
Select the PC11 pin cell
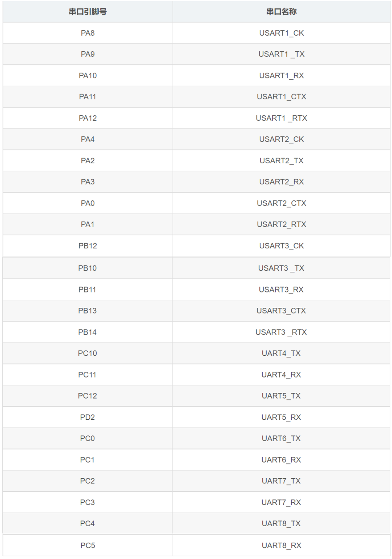click(88, 375)
